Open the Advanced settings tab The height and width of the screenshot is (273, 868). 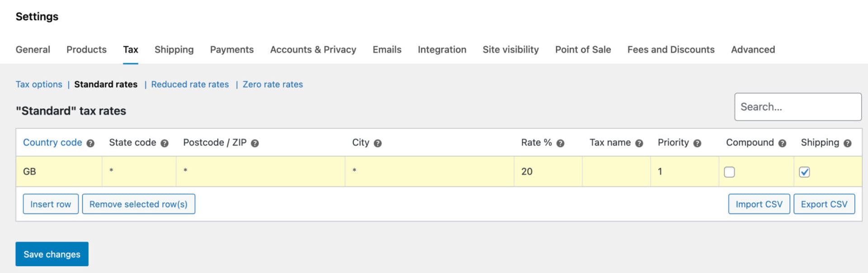(x=753, y=49)
